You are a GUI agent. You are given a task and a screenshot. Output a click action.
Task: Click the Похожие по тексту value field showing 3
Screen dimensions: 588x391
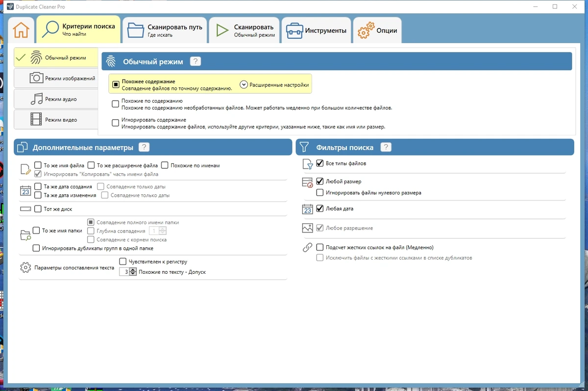tap(124, 271)
